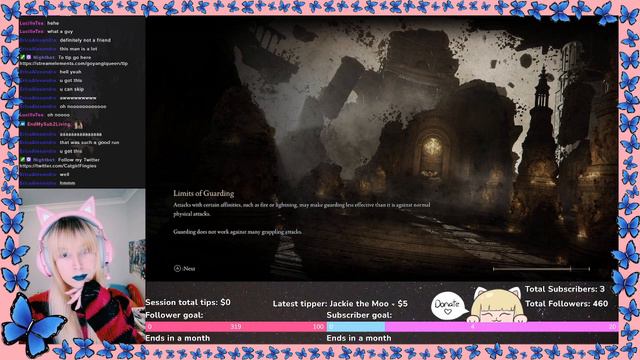640x360 pixels.
Task: Click the 'u can skip' chat message
Action: click(x=71, y=89)
